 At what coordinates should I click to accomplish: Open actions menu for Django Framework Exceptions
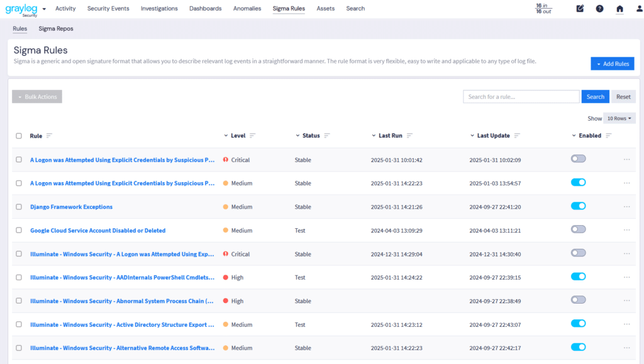627,207
